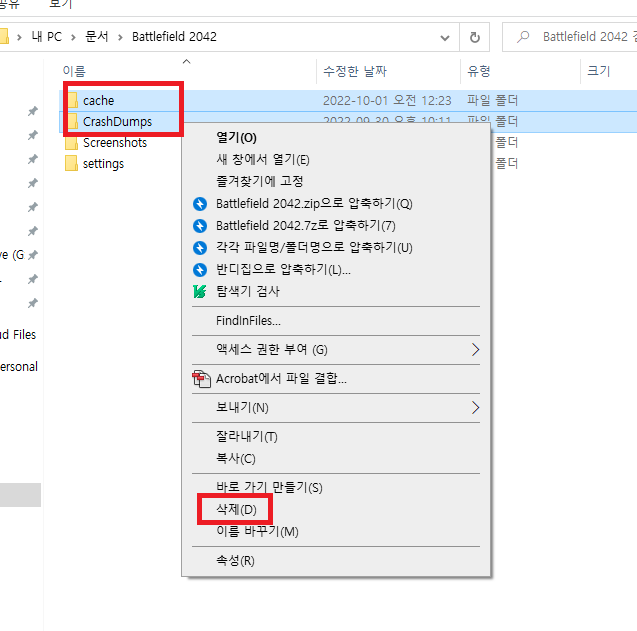Image resolution: width=637 pixels, height=631 pixels.
Task: Expand the 액세스 권한 부여 submenu arrow
Action: click(475, 349)
